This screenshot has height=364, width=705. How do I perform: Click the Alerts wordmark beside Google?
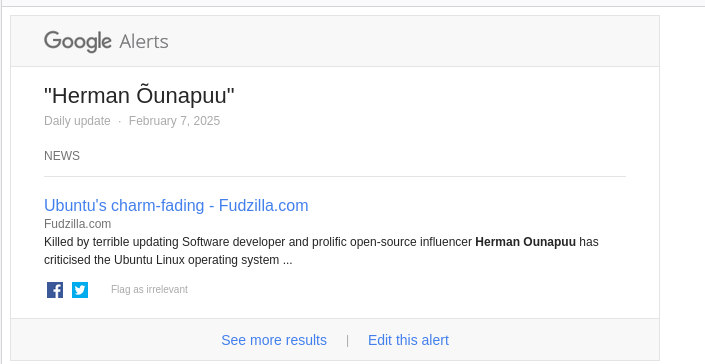[144, 42]
